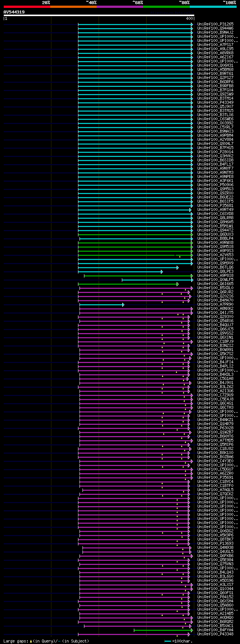Click the white query scale bar
The image size is (240, 644).
click(99, 16)
